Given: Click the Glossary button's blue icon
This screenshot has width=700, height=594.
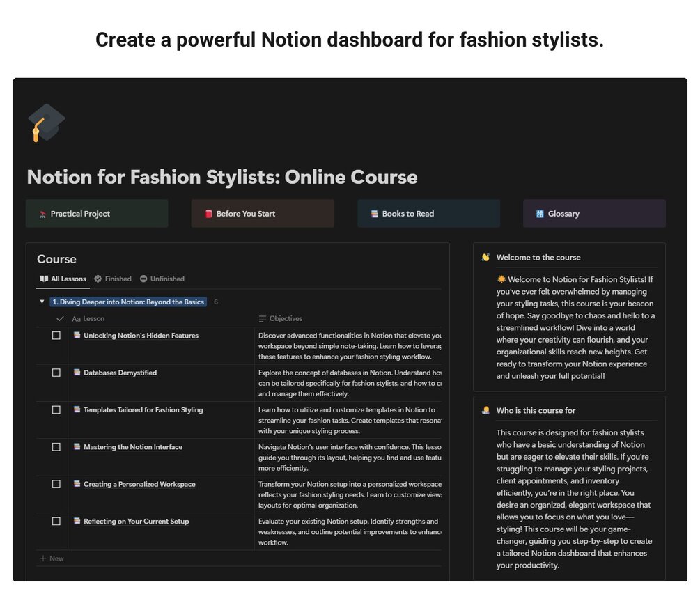Looking at the screenshot, I should [x=540, y=214].
